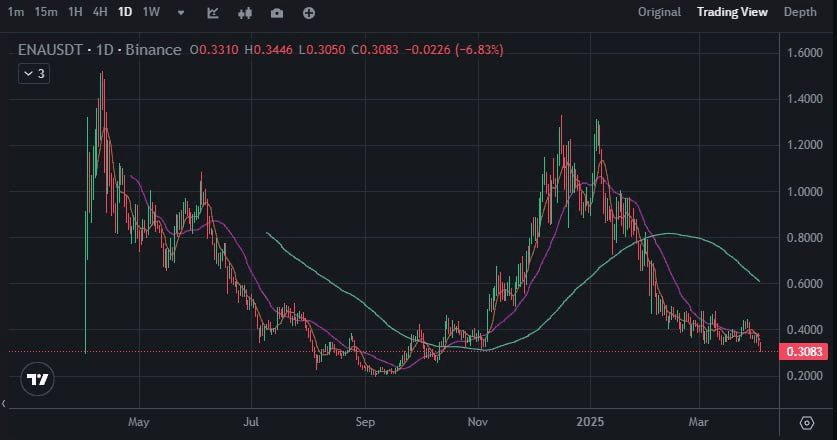The image size is (837, 440).
Task: Click the 1.6000 price axis label
Action: pyautogui.click(x=804, y=53)
